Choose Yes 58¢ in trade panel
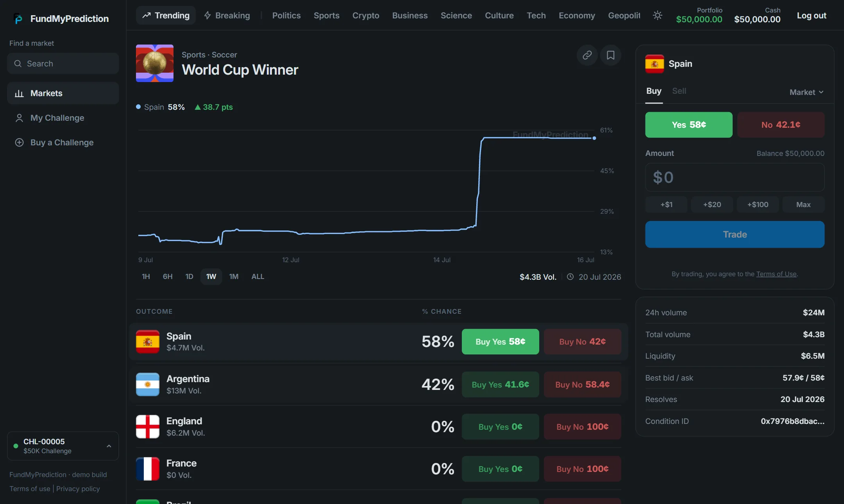The height and width of the screenshot is (504, 844). (688, 125)
